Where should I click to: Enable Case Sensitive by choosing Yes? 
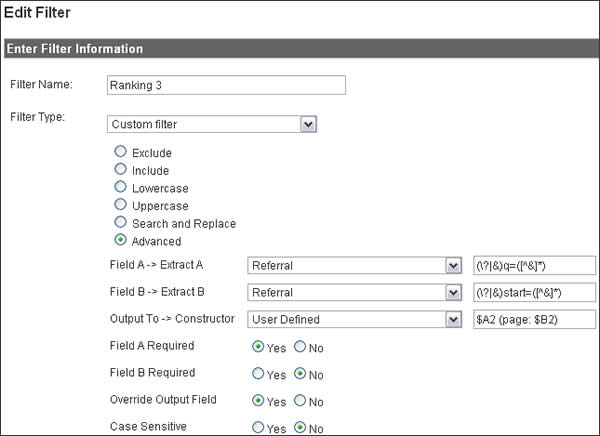tap(258, 428)
